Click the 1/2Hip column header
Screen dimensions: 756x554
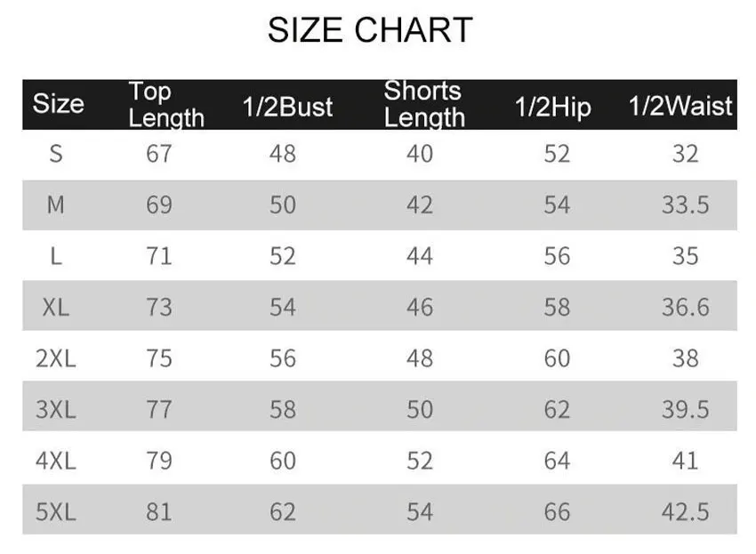(x=552, y=108)
